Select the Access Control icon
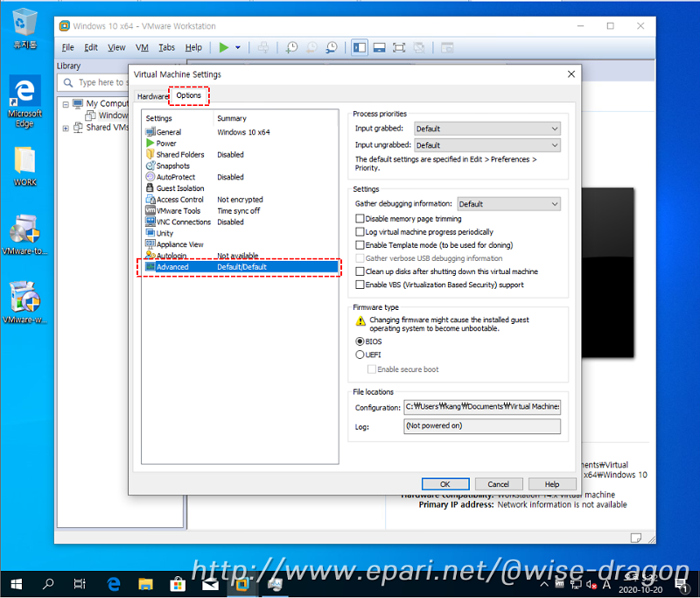700x598 pixels. pos(150,199)
